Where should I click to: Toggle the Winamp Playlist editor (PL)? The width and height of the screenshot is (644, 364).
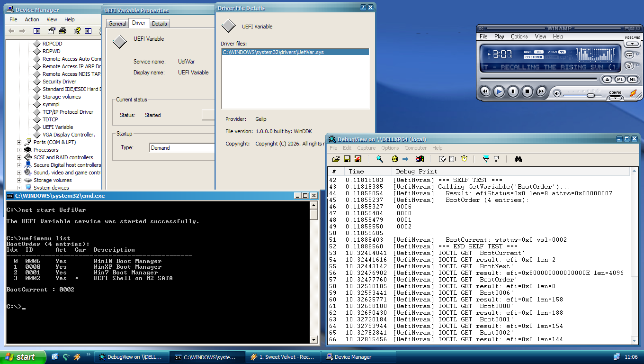tap(620, 80)
